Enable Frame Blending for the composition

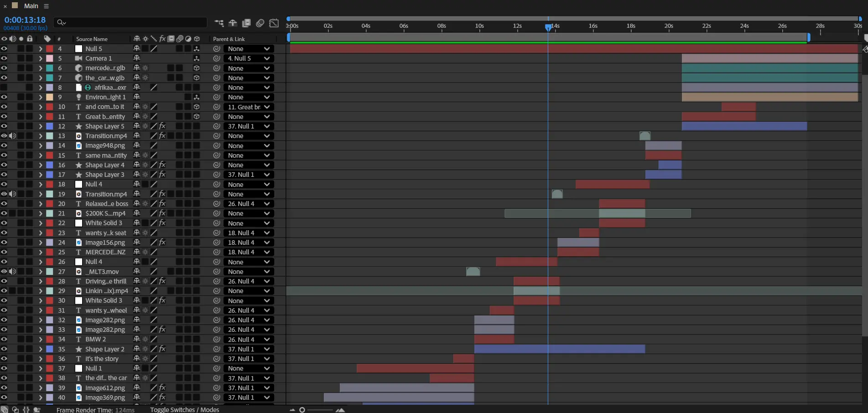(x=246, y=23)
